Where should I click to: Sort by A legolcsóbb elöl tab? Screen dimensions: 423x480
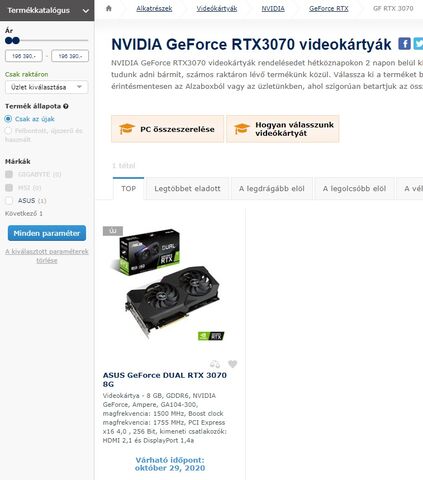click(x=354, y=189)
